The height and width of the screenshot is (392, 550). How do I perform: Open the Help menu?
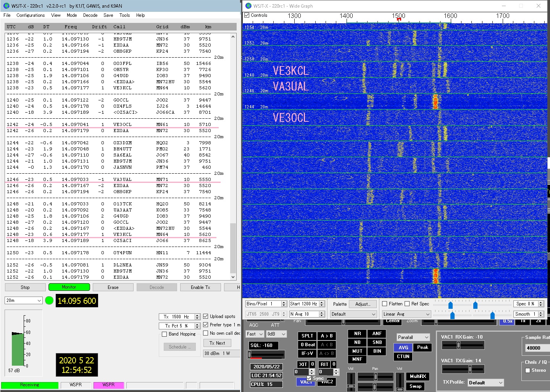pos(140,15)
